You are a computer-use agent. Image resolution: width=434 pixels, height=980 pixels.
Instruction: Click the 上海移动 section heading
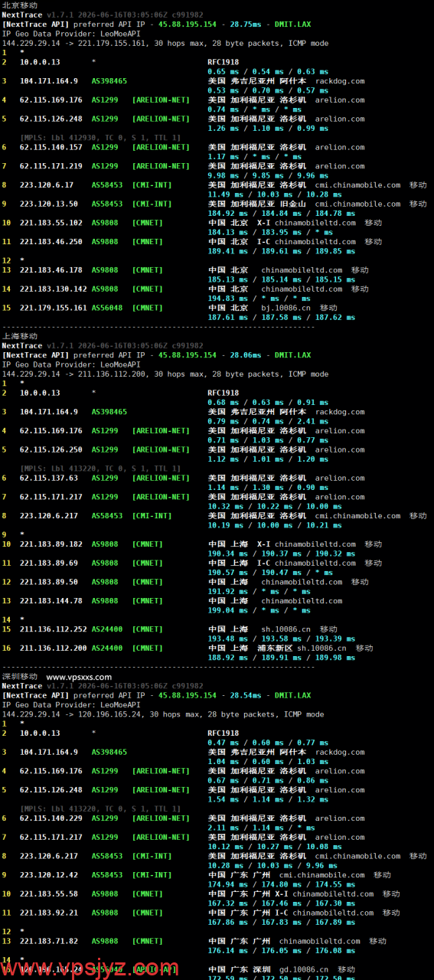click(20, 336)
